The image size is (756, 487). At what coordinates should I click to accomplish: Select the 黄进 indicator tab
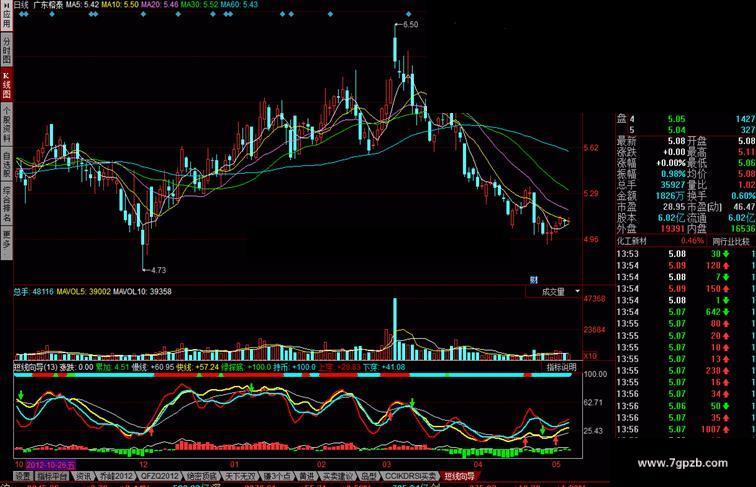click(x=307, y=476)
